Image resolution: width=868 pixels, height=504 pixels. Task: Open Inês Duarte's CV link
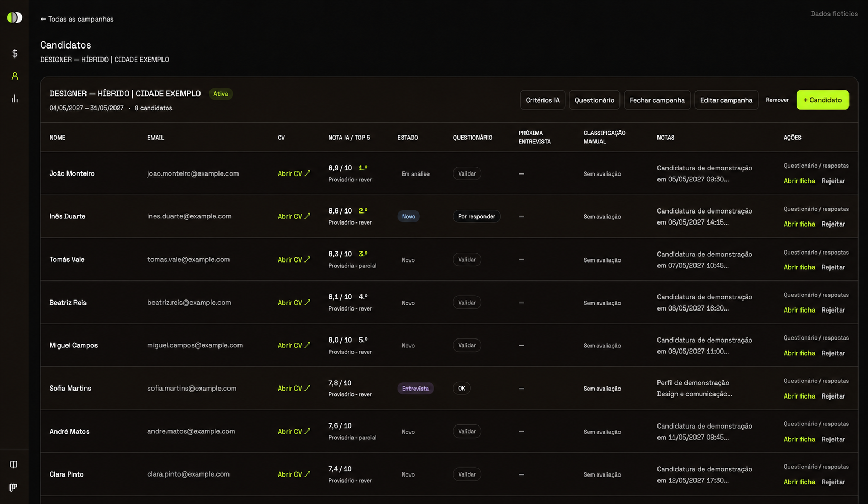pos(294,216)
